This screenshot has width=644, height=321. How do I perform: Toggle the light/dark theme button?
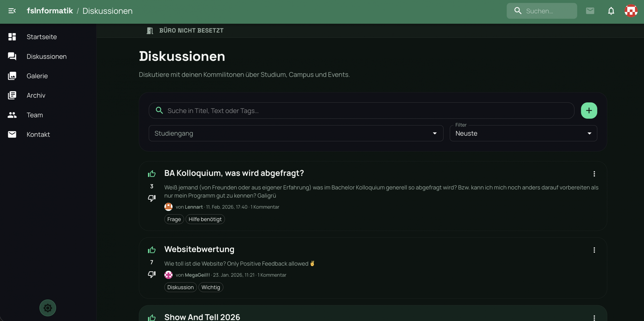point(48,308)
